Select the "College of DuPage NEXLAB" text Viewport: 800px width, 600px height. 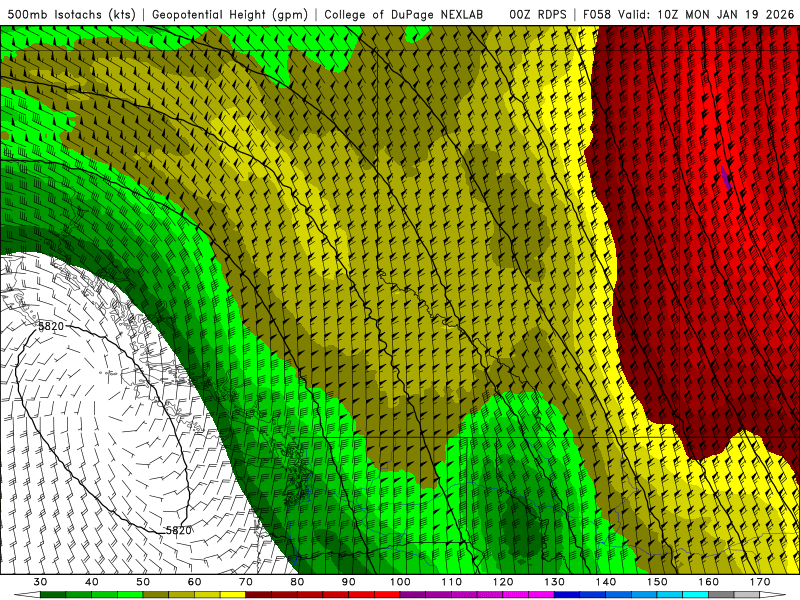pyautogui.click(x=404, y=14)
